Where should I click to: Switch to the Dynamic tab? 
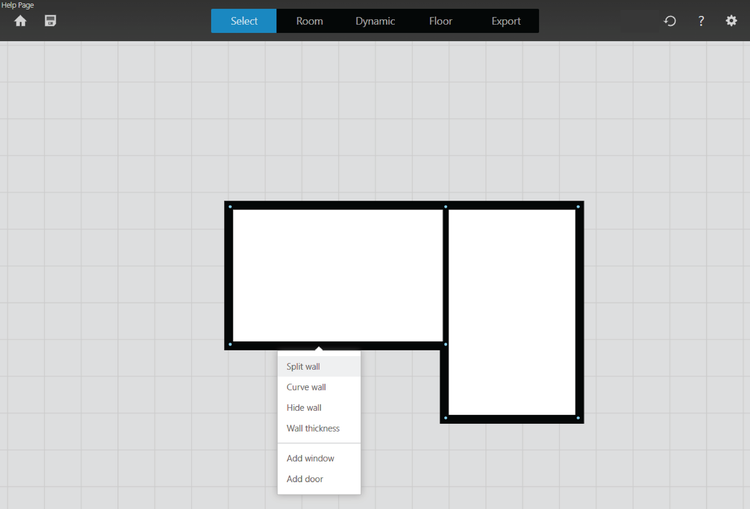[x=375, y=21]
